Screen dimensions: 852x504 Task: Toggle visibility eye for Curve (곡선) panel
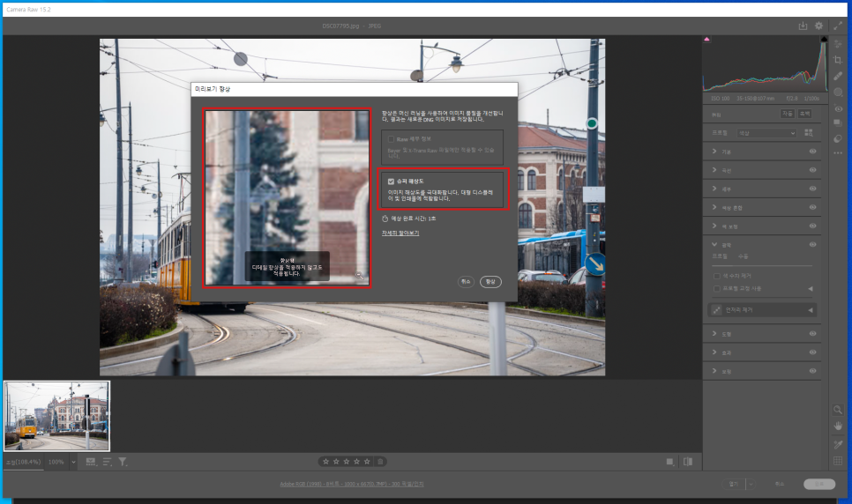[x=812, y=170]
